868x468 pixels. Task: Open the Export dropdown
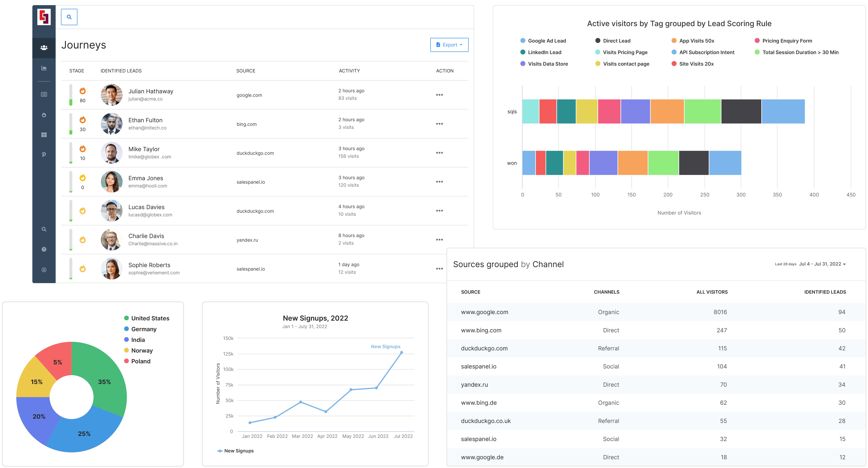pyautogui.click(x=449, y=45)
